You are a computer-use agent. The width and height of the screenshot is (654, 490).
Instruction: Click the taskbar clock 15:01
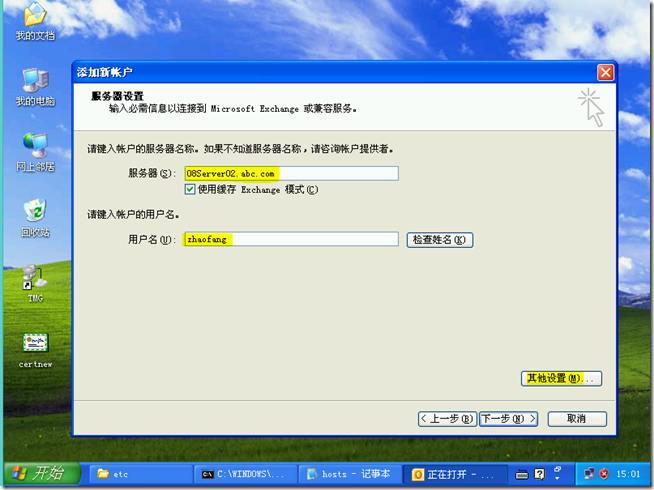628,474
